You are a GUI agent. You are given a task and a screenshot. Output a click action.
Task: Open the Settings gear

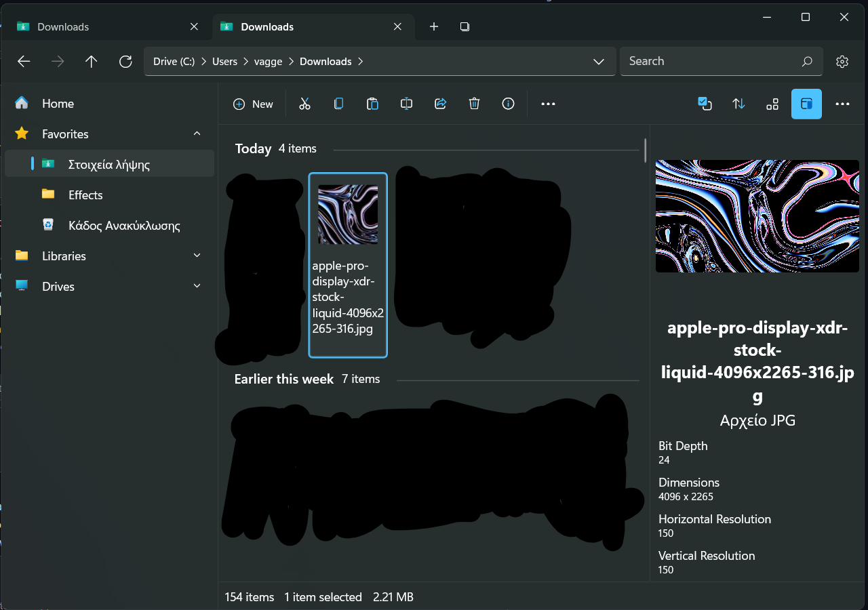842,62
